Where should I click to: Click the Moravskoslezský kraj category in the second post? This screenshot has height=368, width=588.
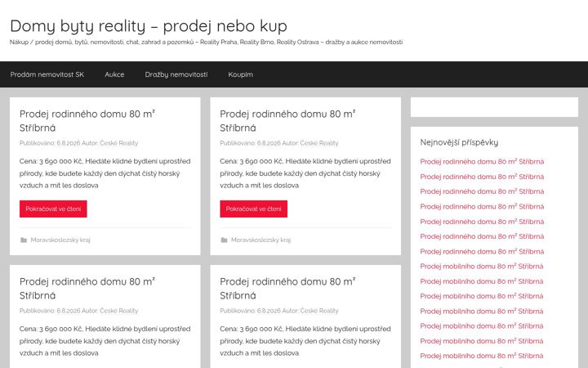[x=261, y=240]
